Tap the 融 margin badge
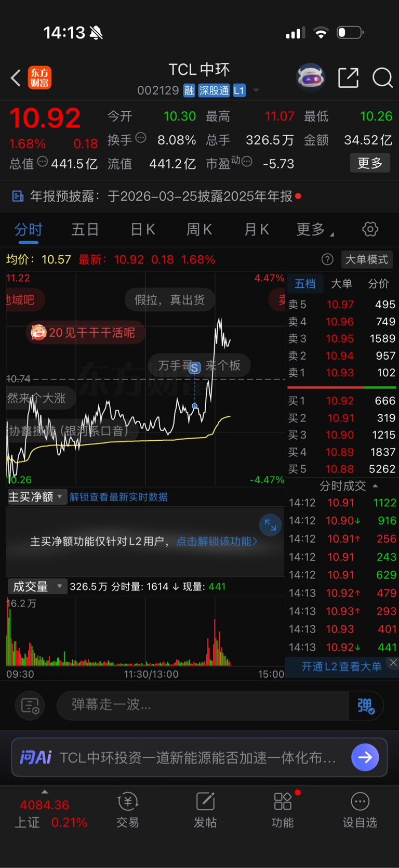The width and height of the screenshot is (399, 868). (189, 90)
